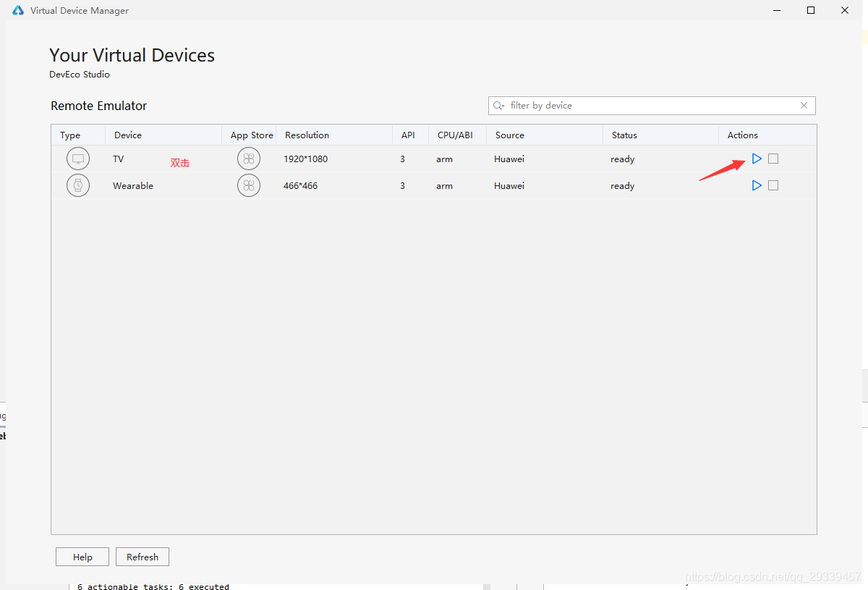Screen dimensions: 868x590
Task: Start the Wearable emulator with play icon
Action: (757, 185)
